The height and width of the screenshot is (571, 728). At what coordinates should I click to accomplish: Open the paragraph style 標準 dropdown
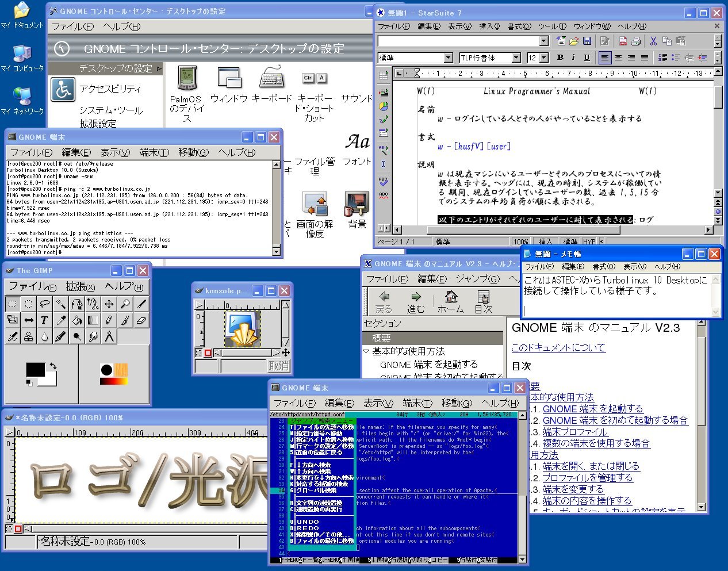coord(449,58)
